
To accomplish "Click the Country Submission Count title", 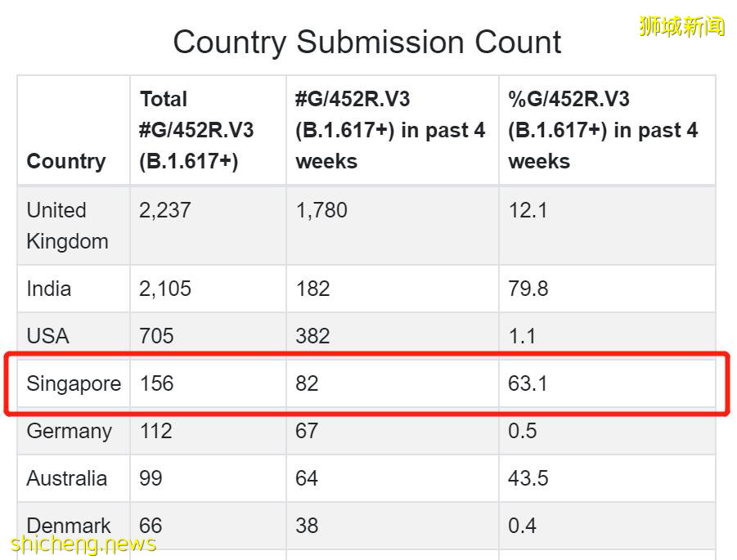I will click(x=367, y=43).
